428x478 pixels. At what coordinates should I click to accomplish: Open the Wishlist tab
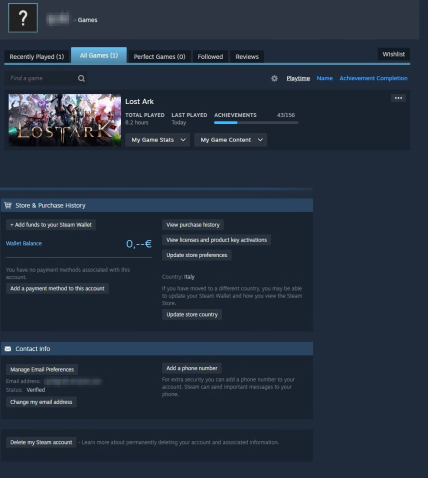(394, 54)
